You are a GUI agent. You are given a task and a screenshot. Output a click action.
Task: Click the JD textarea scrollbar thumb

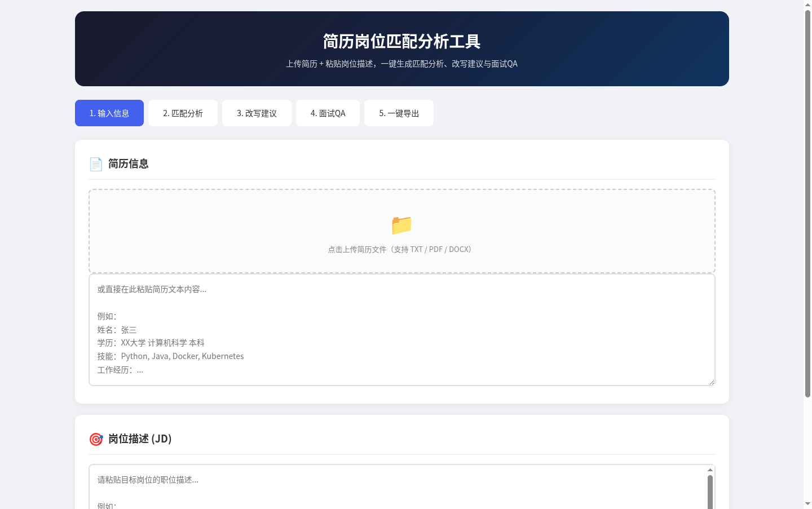710,492
